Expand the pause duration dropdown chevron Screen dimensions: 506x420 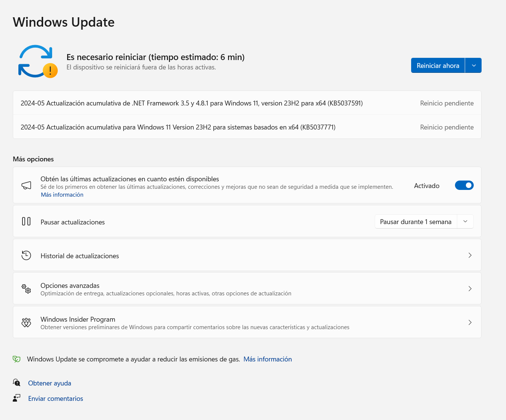point(465,221)
